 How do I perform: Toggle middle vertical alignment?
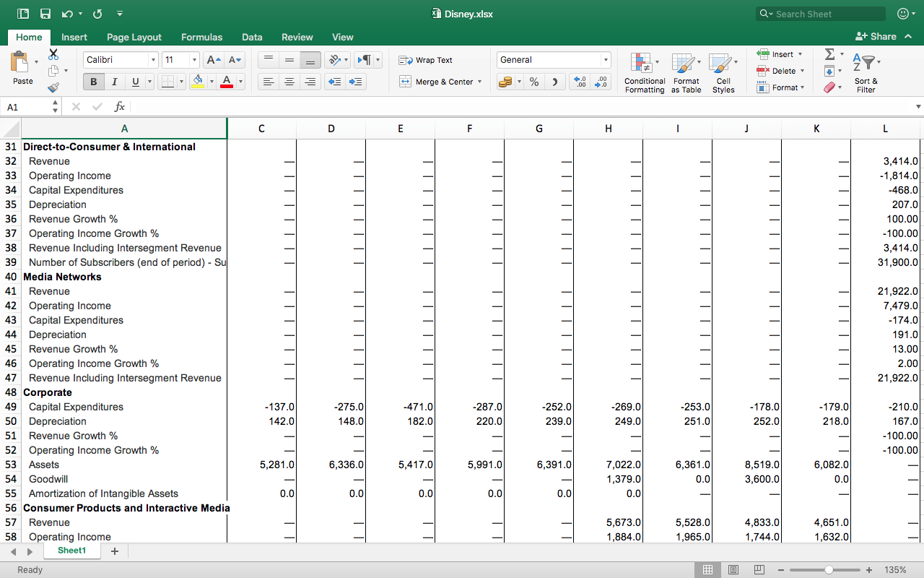click(289, 60)
